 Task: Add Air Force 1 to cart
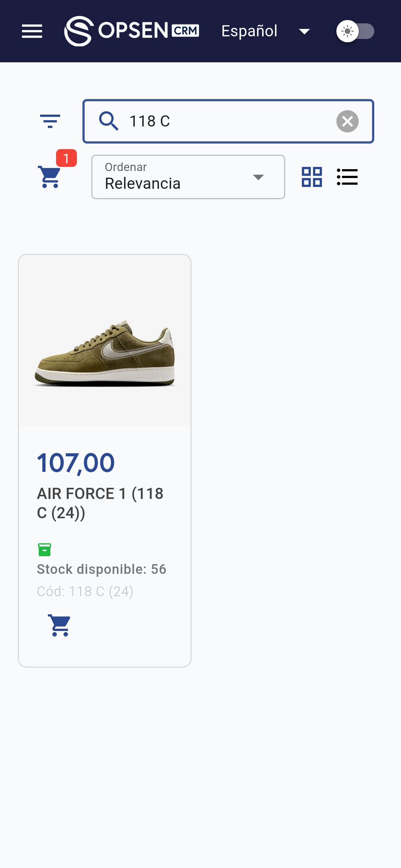pyautogui.click(x=59, y=625)
